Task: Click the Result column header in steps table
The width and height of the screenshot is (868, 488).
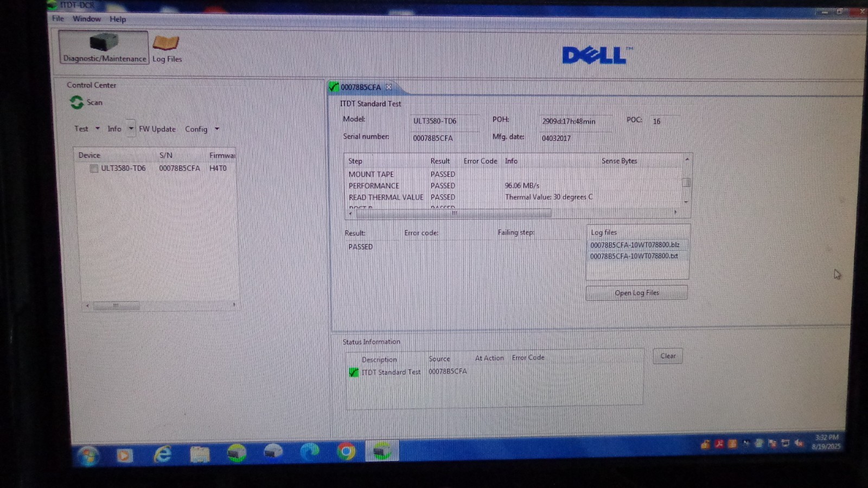Action: coord(440,161)
